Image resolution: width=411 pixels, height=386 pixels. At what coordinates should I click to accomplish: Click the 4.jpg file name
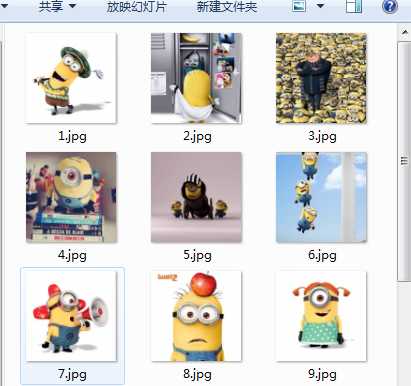coord(72,255)
